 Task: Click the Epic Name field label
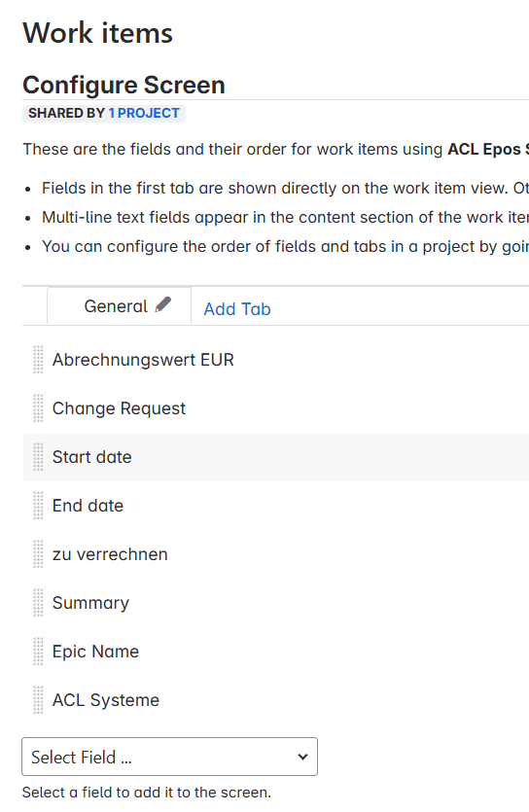pos(95,652)
